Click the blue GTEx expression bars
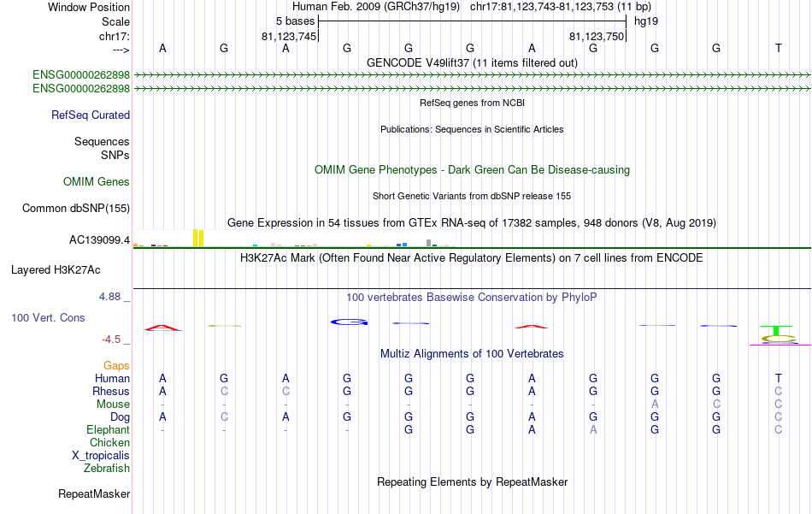The height and width of the screenshot is (514, 812). click(402, 245)
